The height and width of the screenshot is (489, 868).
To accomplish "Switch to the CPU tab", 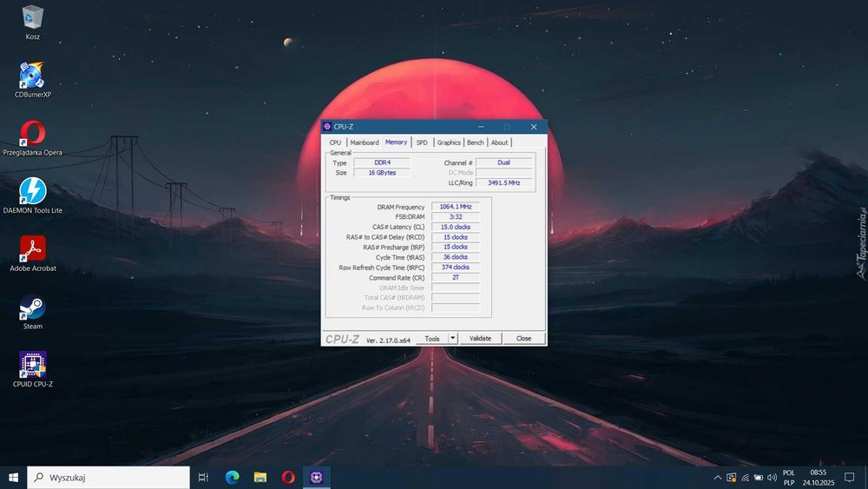I will pyautogui.click(x=335, y=142).
